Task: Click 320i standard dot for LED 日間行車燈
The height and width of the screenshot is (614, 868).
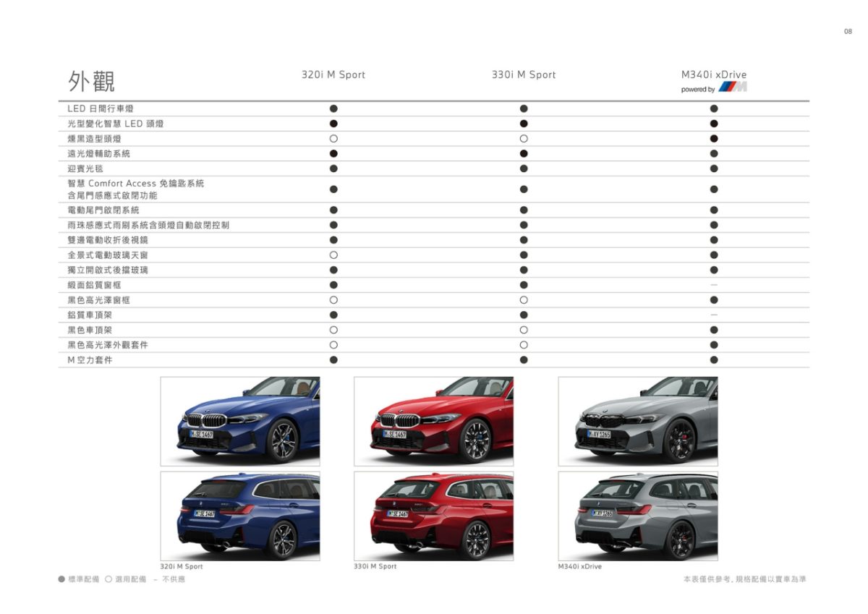Action: click(x=333, y=108)
